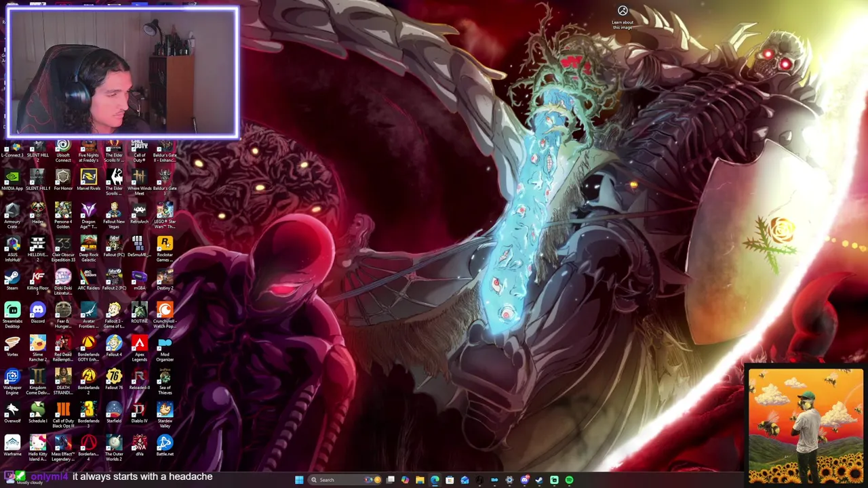Viewport: 868px width, 488px height.
Task: Click the For Honor icon
Action: [63, 181]
